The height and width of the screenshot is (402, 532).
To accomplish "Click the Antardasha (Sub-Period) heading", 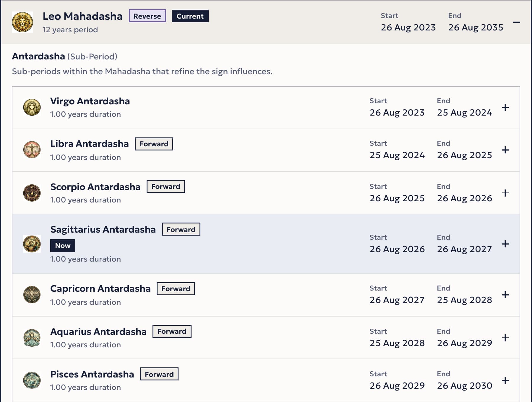I will [x=64, y=56].
